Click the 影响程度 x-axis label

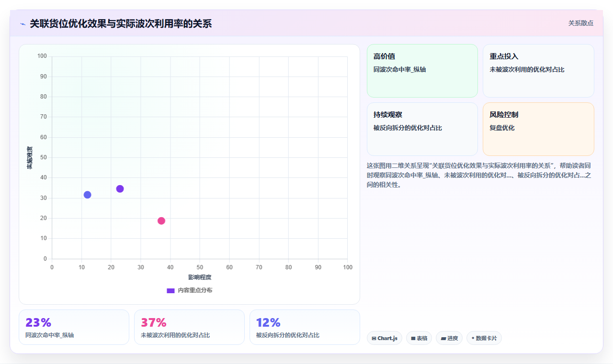[x=200, y=277]
